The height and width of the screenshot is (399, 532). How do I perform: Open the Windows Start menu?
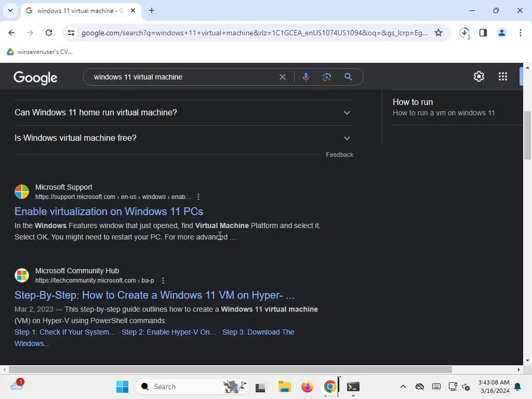(122, 387)
